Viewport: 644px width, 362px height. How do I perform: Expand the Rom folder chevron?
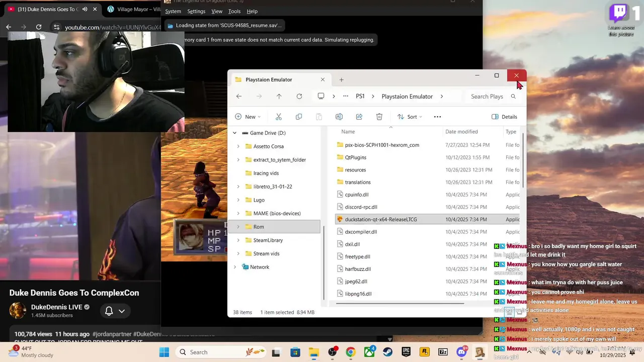coord(238,227)
